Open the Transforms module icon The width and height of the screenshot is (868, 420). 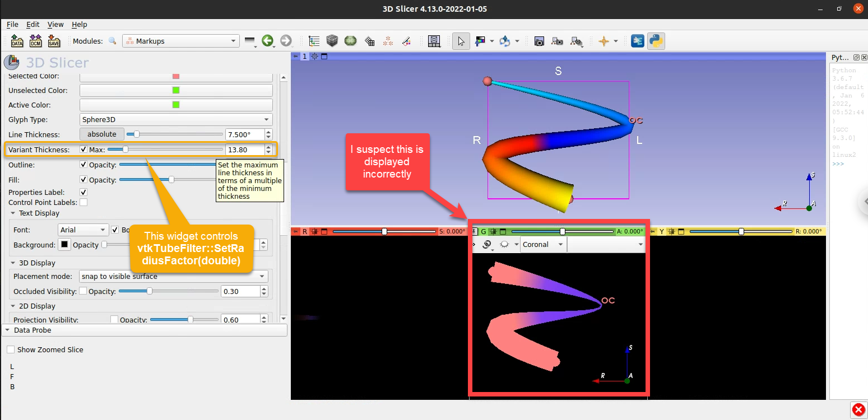coord(369,41)
